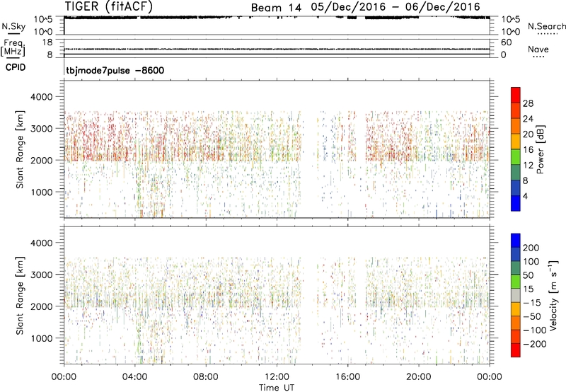
Task: Click the 8 tick label on Power scale
Action: click(x=525, y=180)
